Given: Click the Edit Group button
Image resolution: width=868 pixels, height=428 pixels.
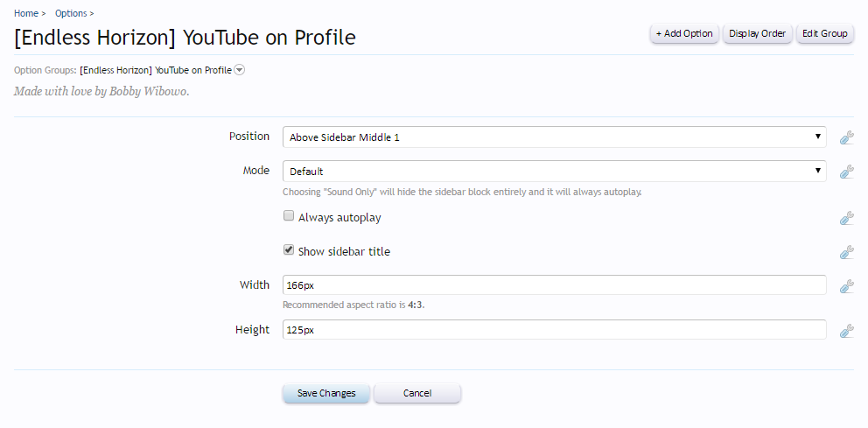Looking at the screenshot, I should 825,33.
